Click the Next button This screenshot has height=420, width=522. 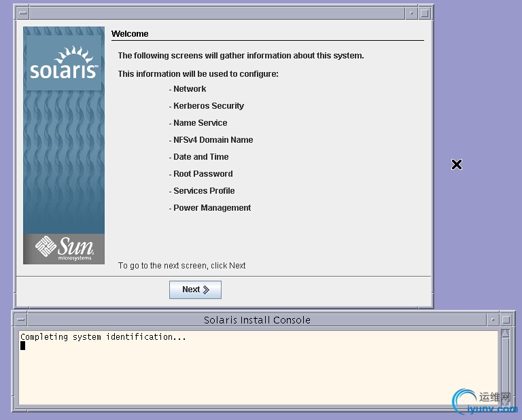pos(195,290)
